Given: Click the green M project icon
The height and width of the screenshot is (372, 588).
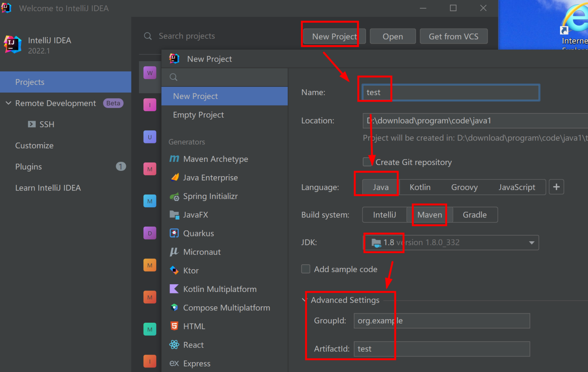Looking at the screenshot, I should tap(150, 329).
